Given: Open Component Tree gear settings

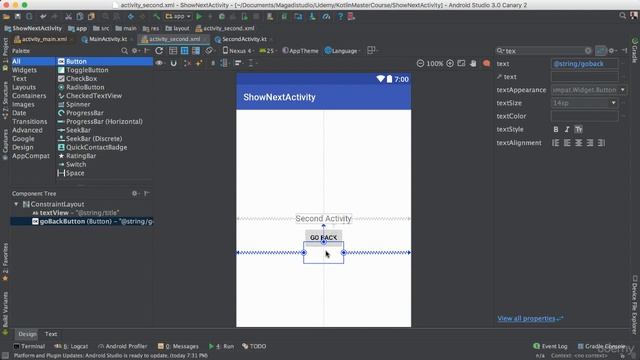Looking at the screenshot, I should tap(135, 193).
